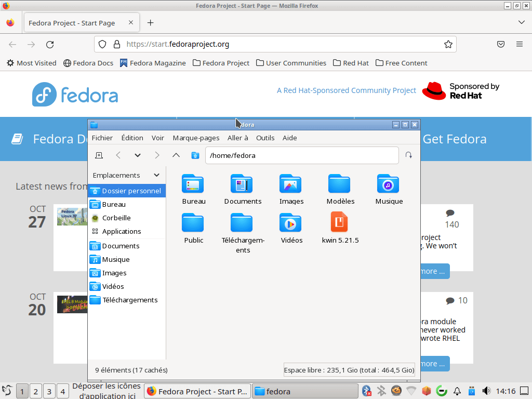Open the Édition menu
The image size is (532, 399).
click(132, 138)
